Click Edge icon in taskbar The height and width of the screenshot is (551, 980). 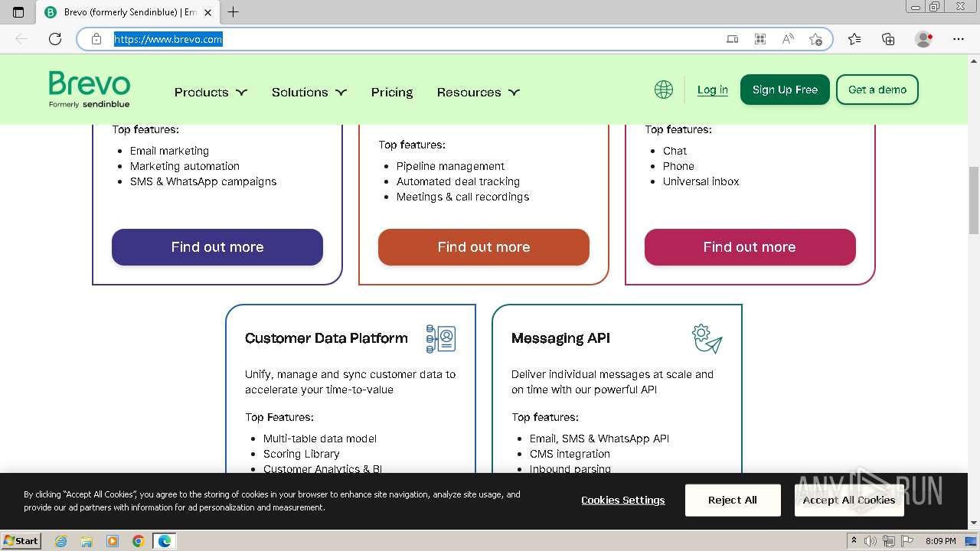tap(165, 541)
